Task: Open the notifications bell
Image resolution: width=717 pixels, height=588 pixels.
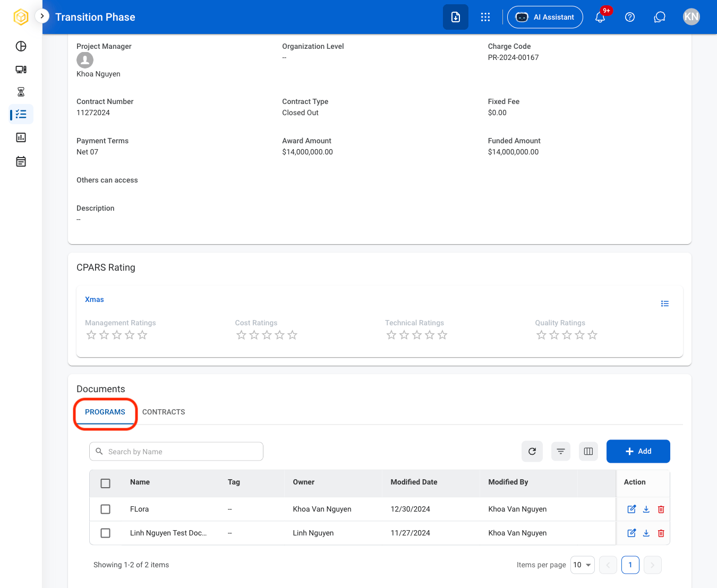Action: [x=600, y=17]
